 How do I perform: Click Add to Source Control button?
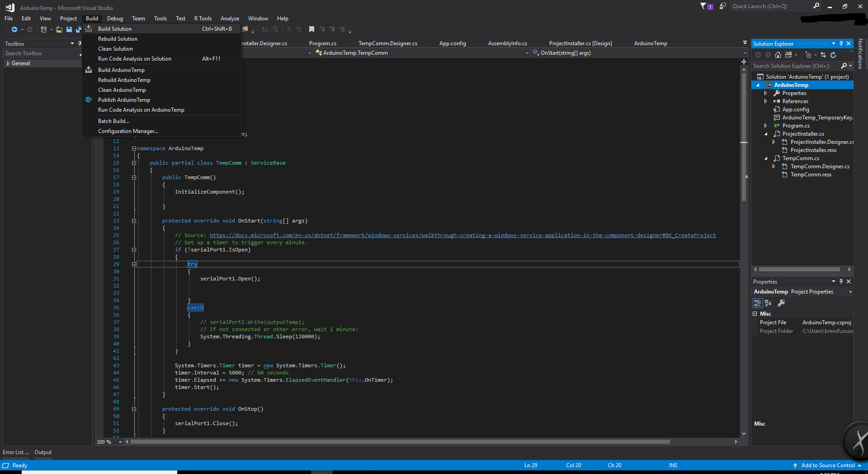pos(827,465)
